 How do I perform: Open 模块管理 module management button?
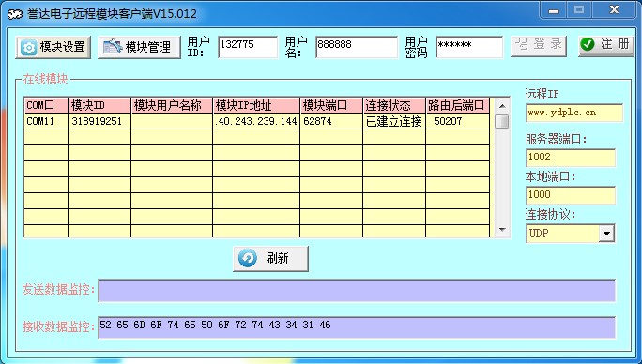point(139,47)
